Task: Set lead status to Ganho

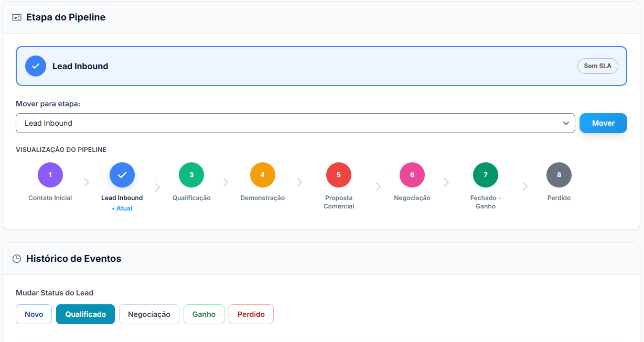Action: [x=204, y=314]
